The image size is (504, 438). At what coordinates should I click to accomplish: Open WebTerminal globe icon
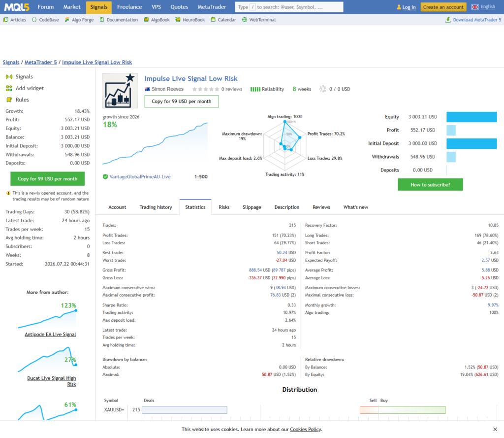(x=245, y=20)
